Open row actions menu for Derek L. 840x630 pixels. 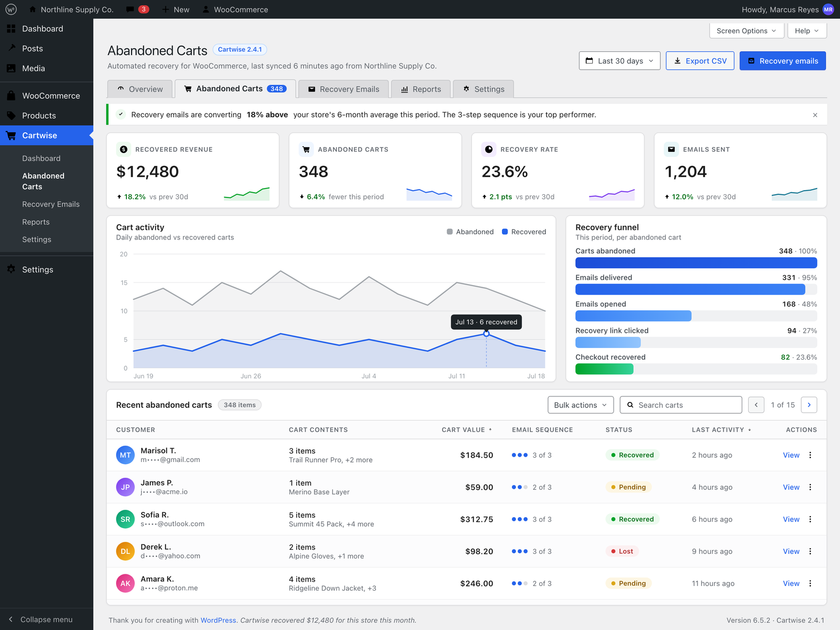click(810, 551)
